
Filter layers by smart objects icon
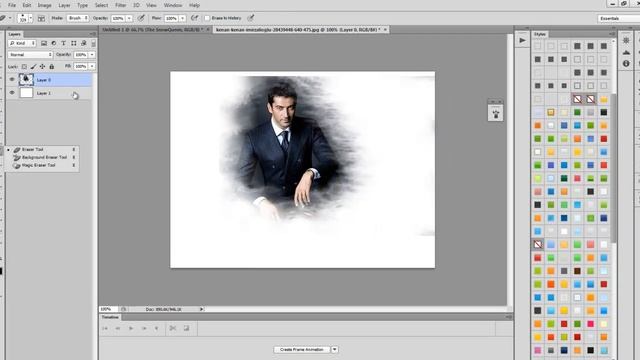tap(83, 43)
